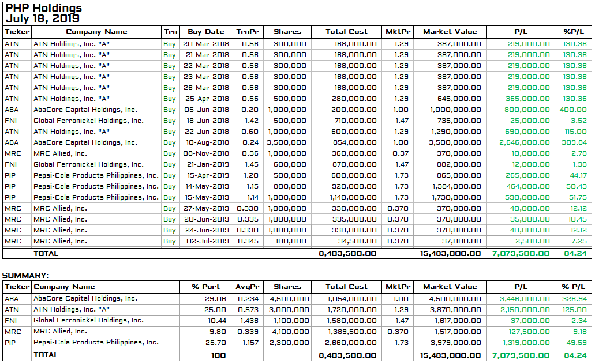Image resolution: width=595 pixels, height=364 pixels.
Task: Click market value 865,000.00
Action: [x=459, y=176]
